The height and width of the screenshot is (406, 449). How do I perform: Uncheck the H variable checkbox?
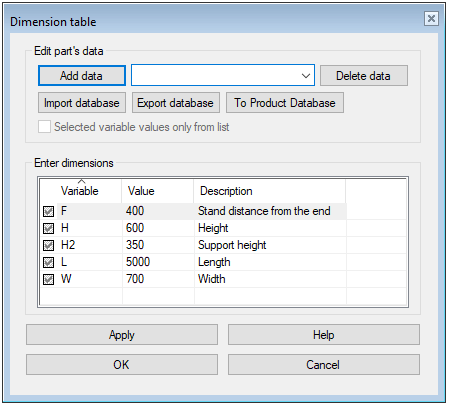click(x=48, y=228)
